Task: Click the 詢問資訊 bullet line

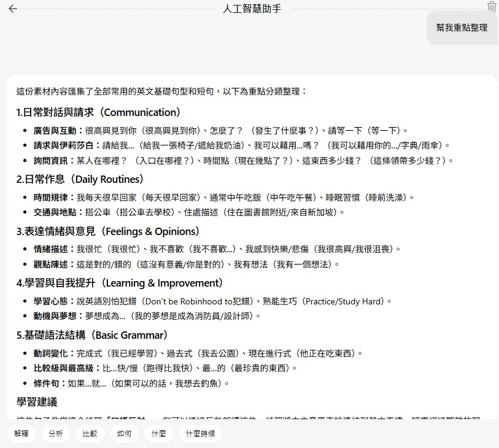Action: pos(244,160)
